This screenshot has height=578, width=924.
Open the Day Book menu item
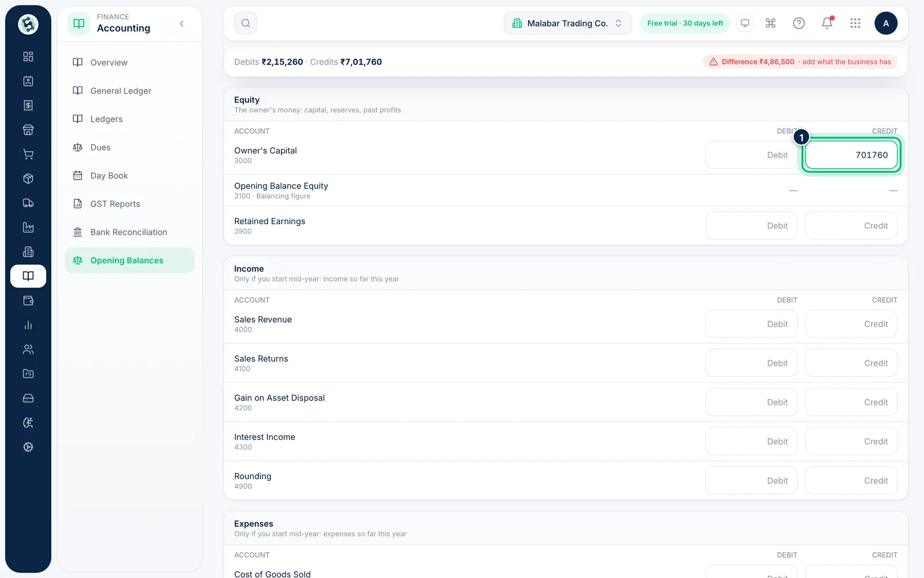(x=129, y=176)
